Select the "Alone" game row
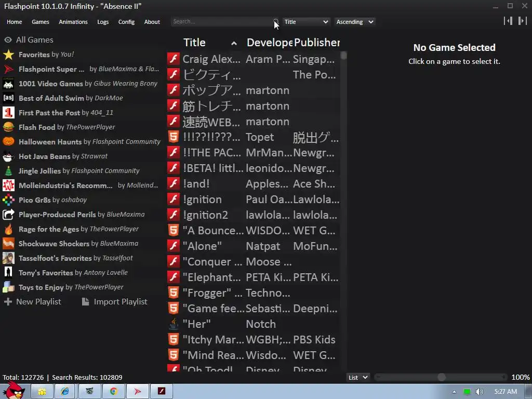The height and width of the screenshot is (399, 532). [x=254, y=246]
